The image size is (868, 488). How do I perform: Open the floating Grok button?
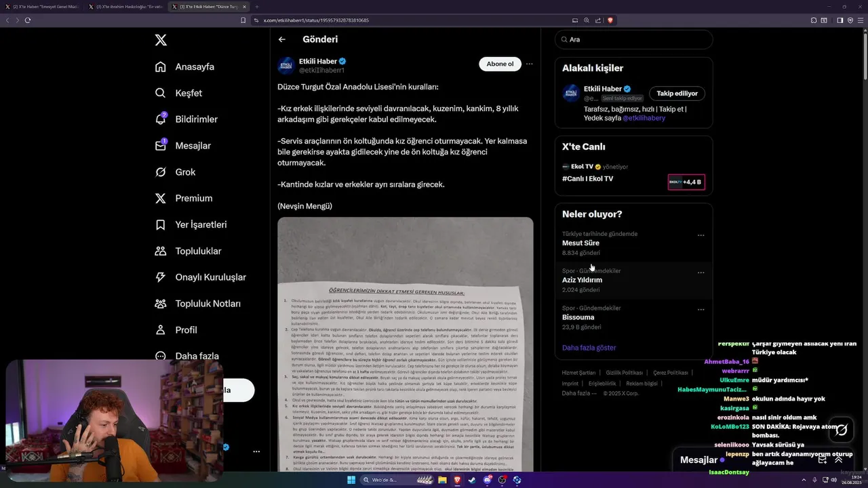click(842, 430)
